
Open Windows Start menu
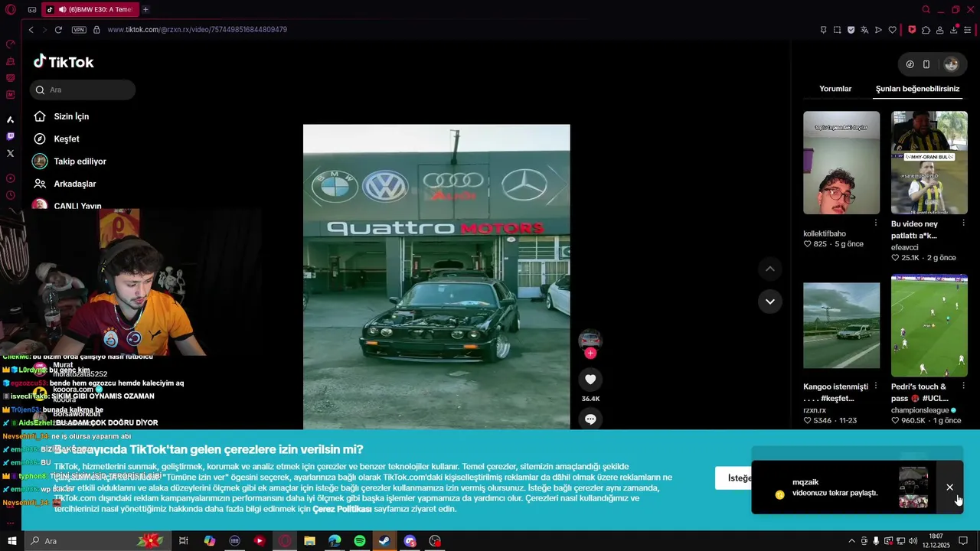point(11,541)
